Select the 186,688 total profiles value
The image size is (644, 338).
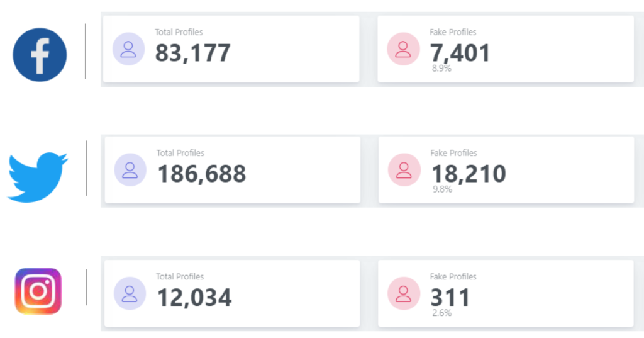[x=202, y=174]
